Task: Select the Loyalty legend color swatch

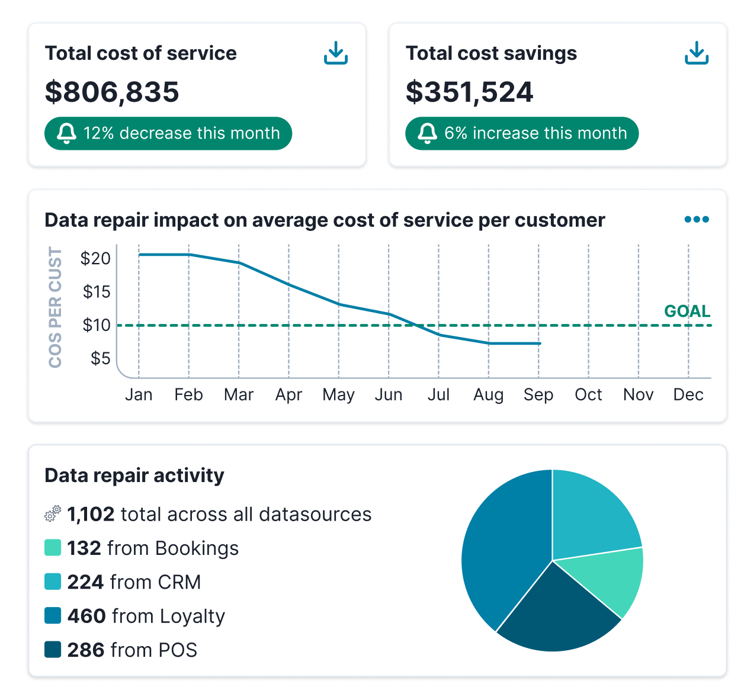Action: (53, 615)
